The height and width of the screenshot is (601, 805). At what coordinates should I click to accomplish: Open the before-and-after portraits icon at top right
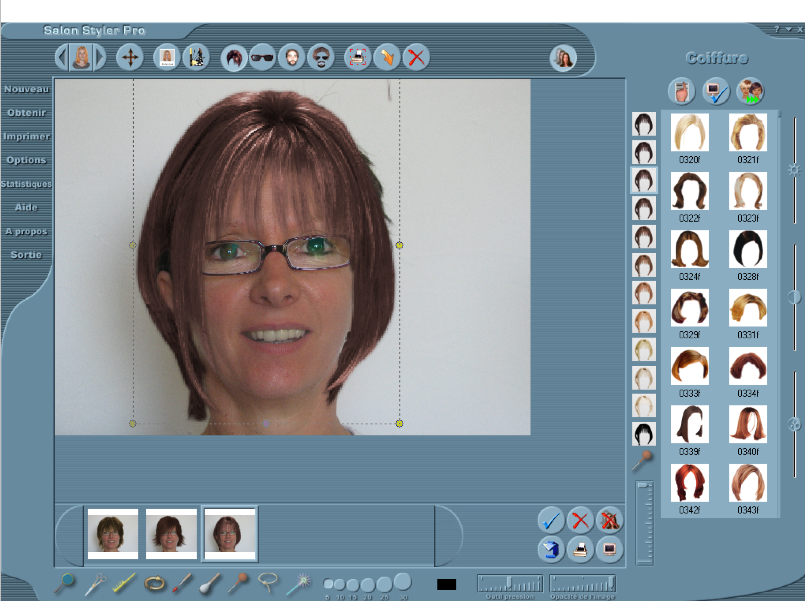pyautogui.click(x=563, y=58)
